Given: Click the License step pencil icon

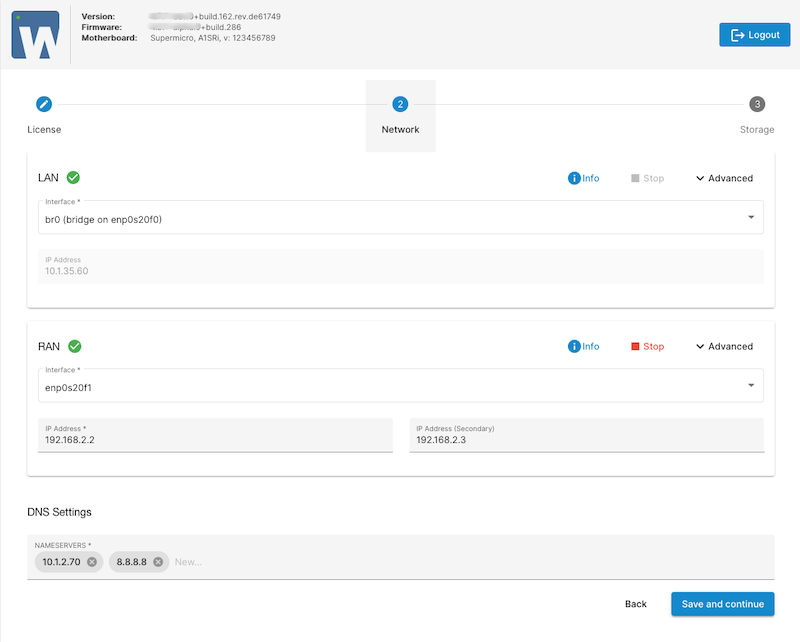Looking at the screenshot, I should point(43,104).
